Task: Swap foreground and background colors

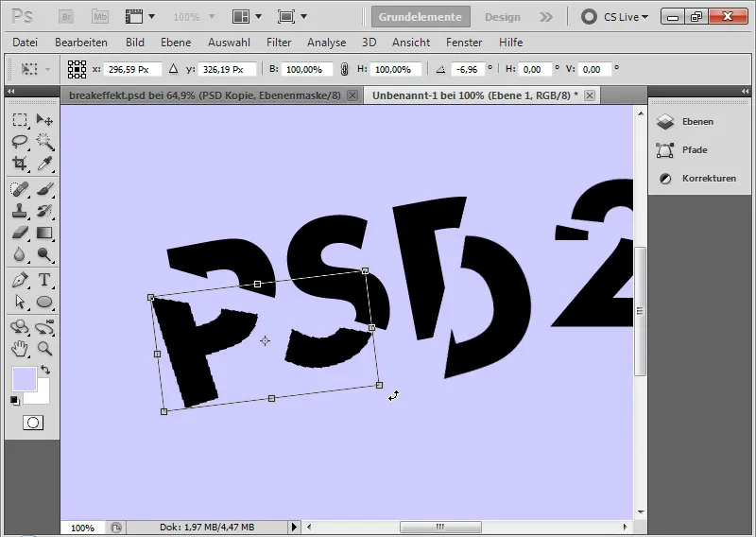Action: click(x=45, y=370)
